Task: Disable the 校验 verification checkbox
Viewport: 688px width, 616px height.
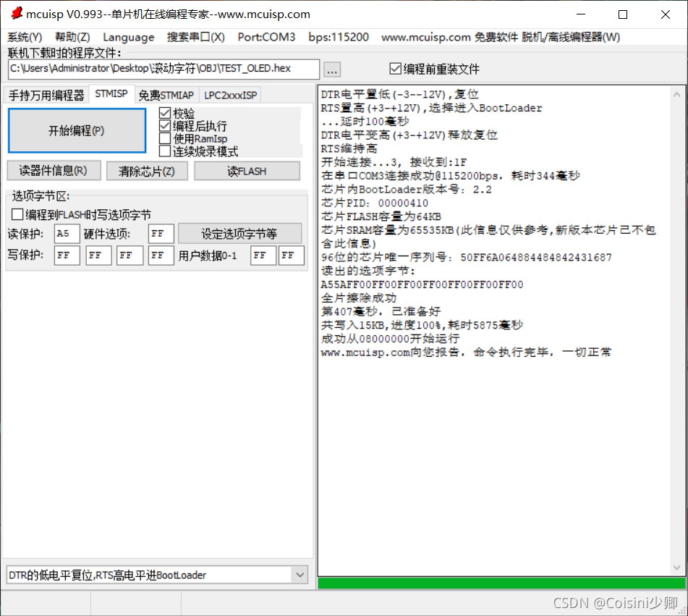Action: point(165,114)
